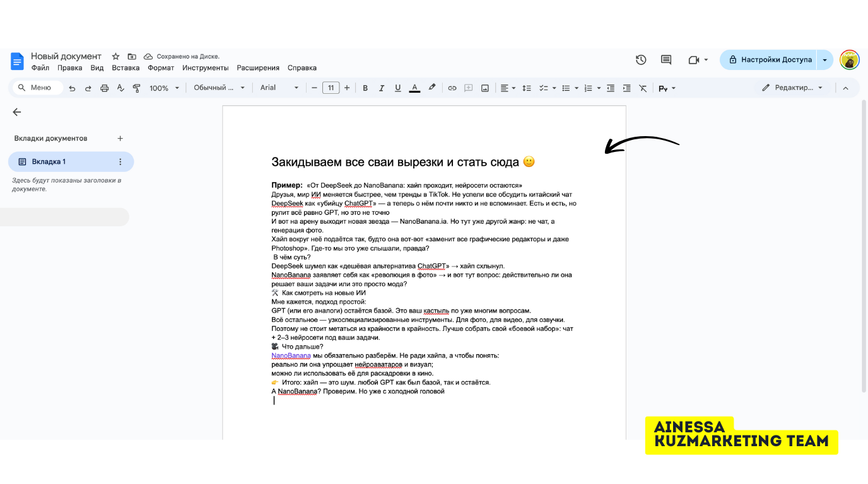Activate the paint format tool
868x484 pixels.
coord(137,88)
